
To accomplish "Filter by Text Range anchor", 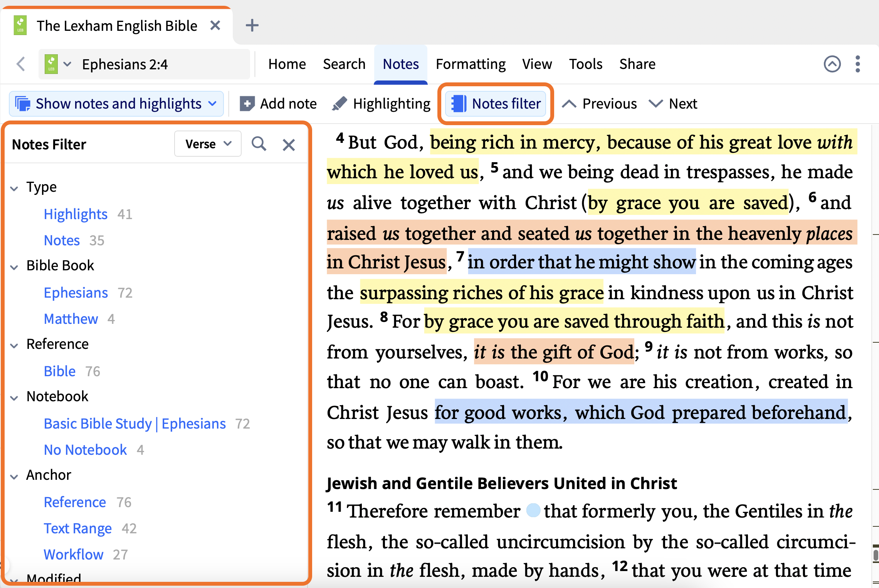I will [x=78, y=528].
